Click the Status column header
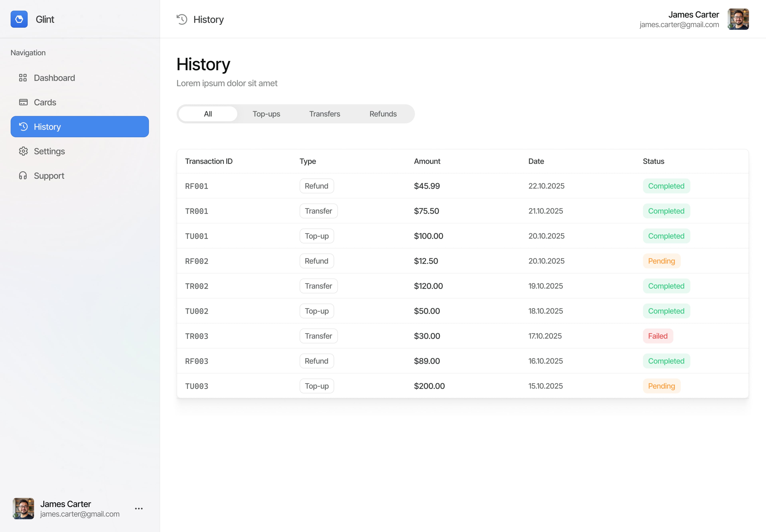This screenshot has width=766, height=532. click(653, 161)
